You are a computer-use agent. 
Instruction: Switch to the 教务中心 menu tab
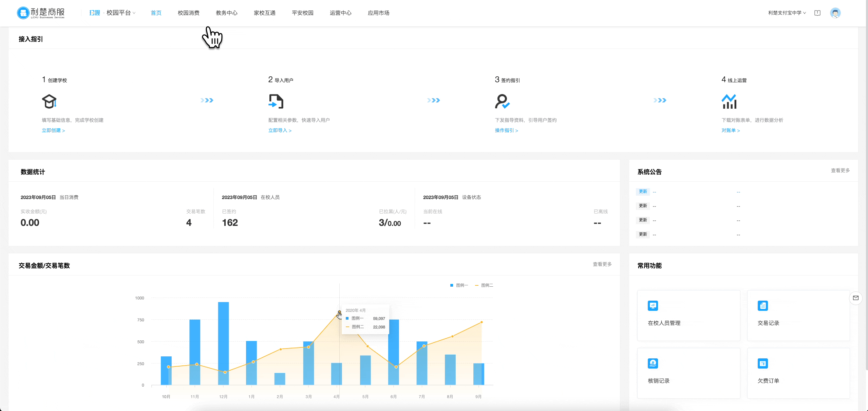point(227,13)
